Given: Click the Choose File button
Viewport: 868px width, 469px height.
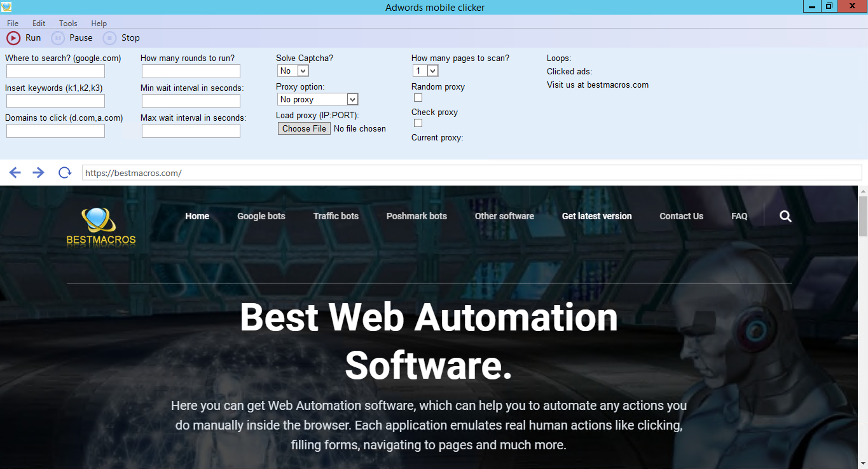Looking at the screenshot, I should pyautogui.click(x=304, y=128).
